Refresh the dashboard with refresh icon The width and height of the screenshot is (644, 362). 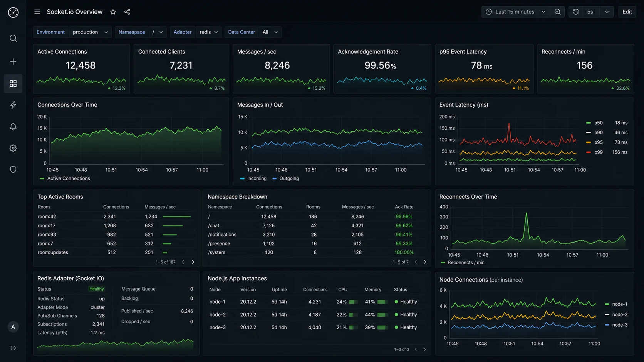pyautogui.click(x=576, y=12)
